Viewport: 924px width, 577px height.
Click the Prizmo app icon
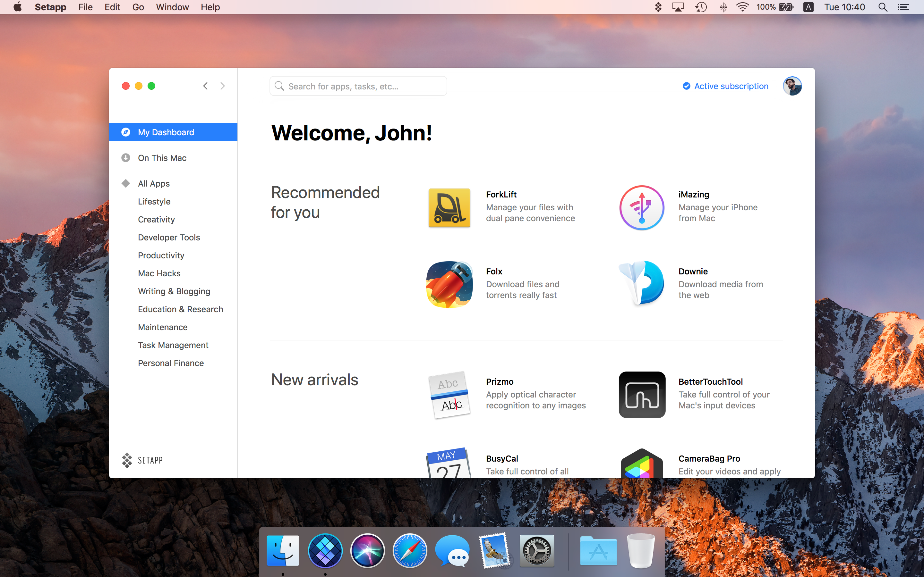pos(449,395)
